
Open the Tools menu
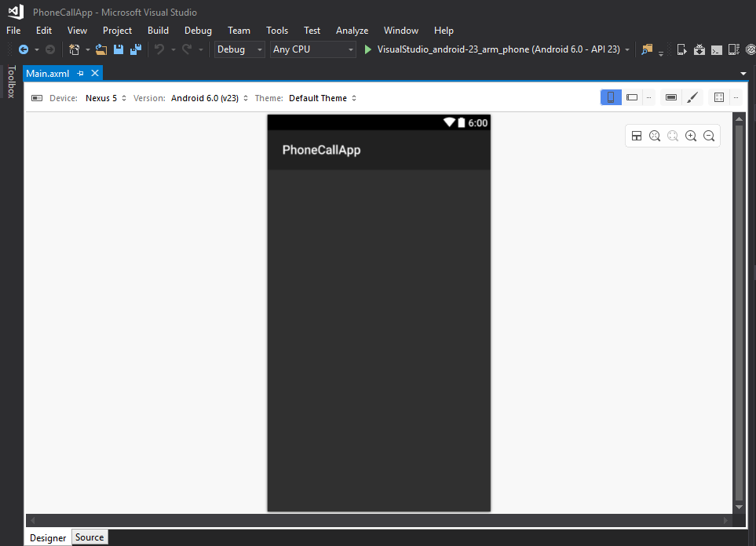[277, 31]
